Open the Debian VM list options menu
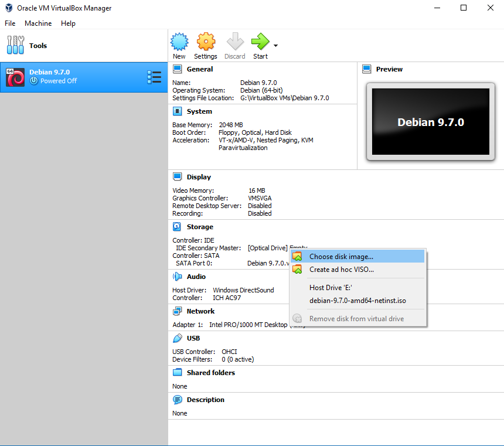 pos(155,76)
